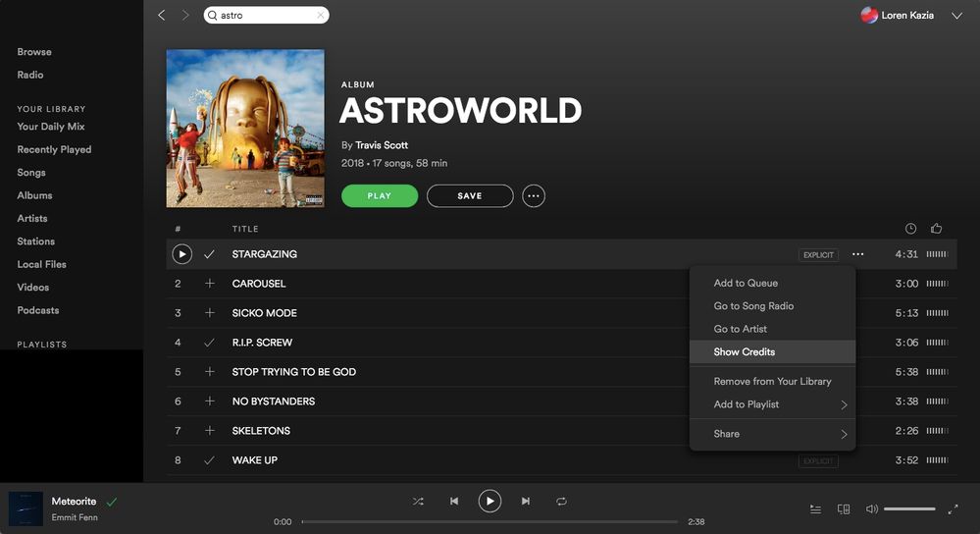The image size is (980, 534).
Task: Select Remove from Your Library
Action: [x=772, y=382]
